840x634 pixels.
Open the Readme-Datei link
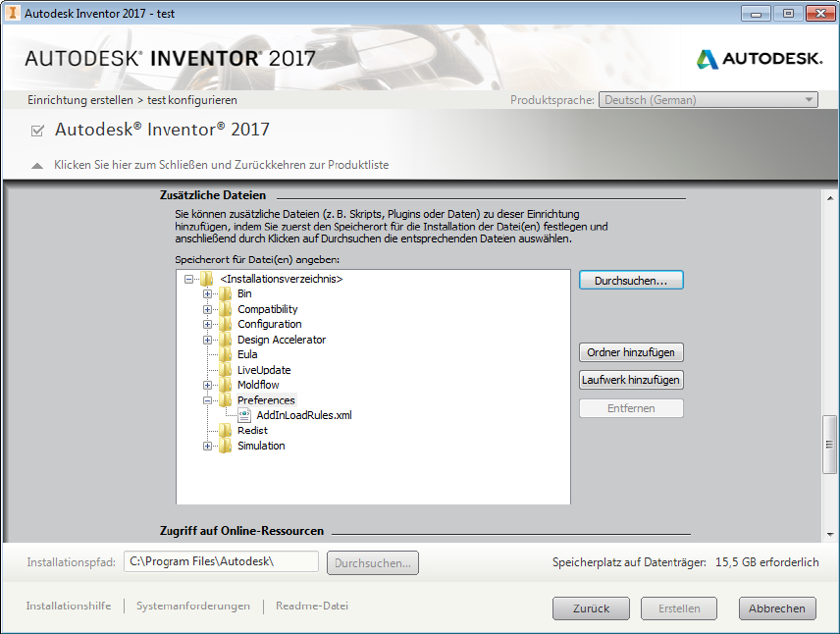point(312,606)
